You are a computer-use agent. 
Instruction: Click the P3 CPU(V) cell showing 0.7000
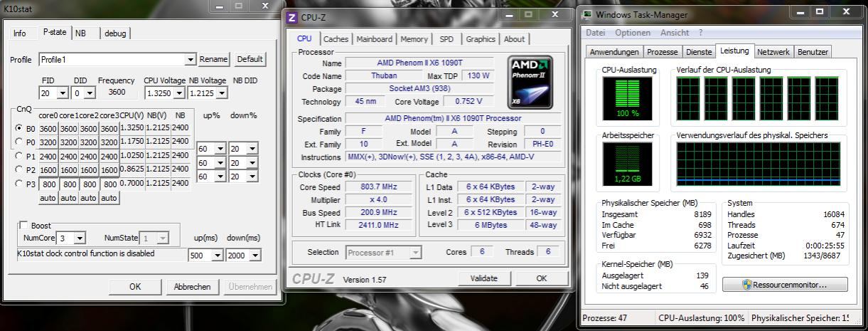point(132,183)
